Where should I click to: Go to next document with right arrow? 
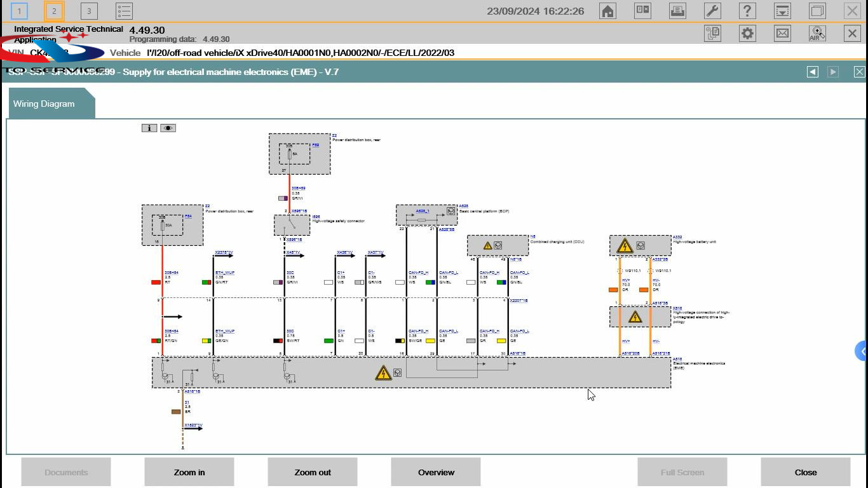pyautogui.click(x=833, y=72)
